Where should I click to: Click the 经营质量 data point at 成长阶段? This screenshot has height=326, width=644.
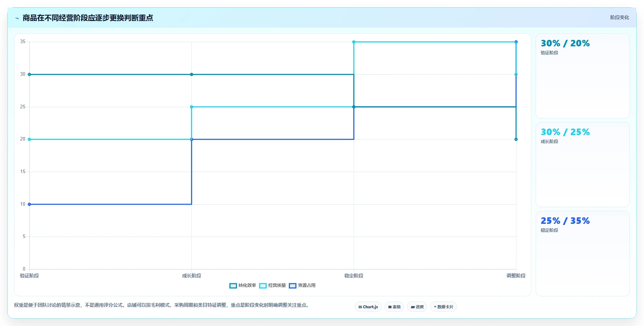[x=192, y=107]
